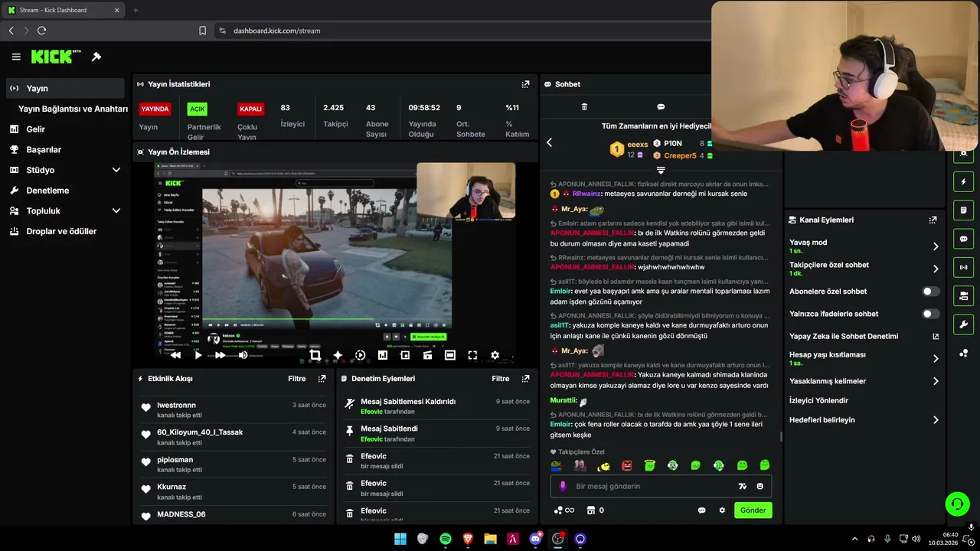Open chat settings gear beside Gönder
The image size is (980, 551).
[721, 510]
